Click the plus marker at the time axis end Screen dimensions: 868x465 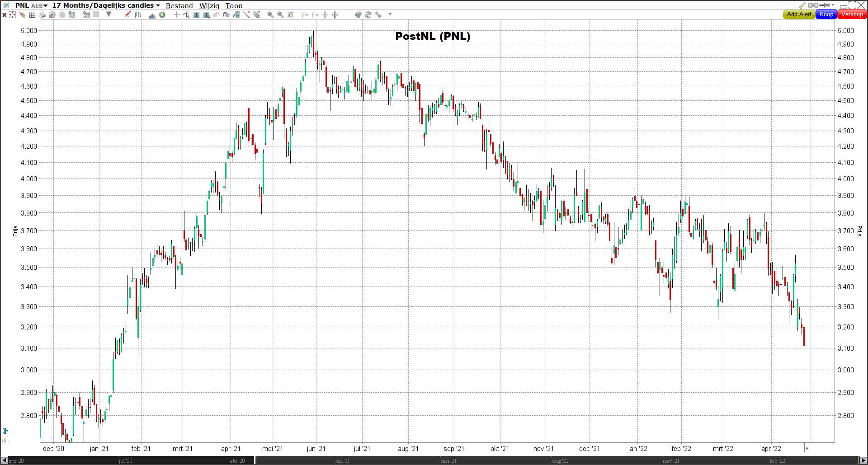pos(807,448)
